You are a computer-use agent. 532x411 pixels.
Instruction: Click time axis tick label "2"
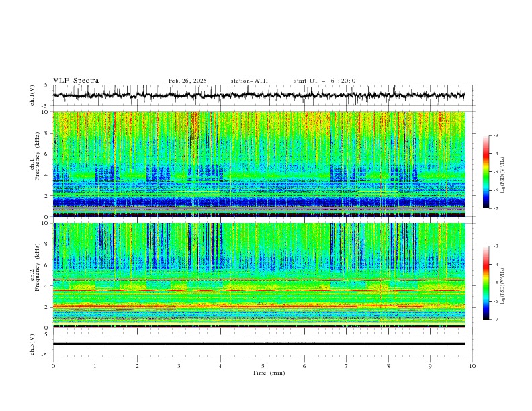tap(137, 366)
